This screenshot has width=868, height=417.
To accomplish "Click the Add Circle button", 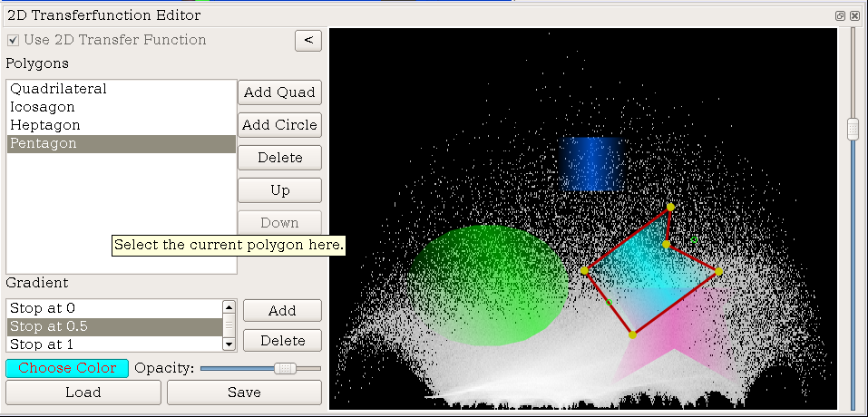I will 279,125.
